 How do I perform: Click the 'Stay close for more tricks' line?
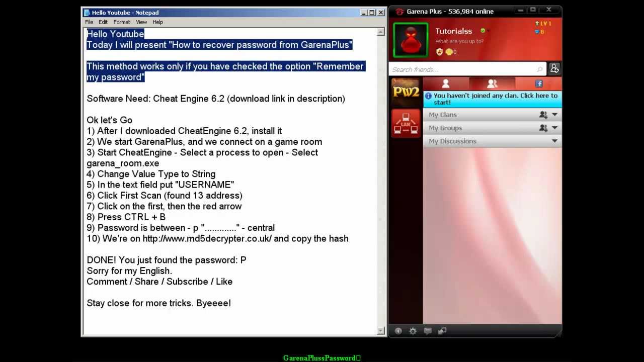159,303
